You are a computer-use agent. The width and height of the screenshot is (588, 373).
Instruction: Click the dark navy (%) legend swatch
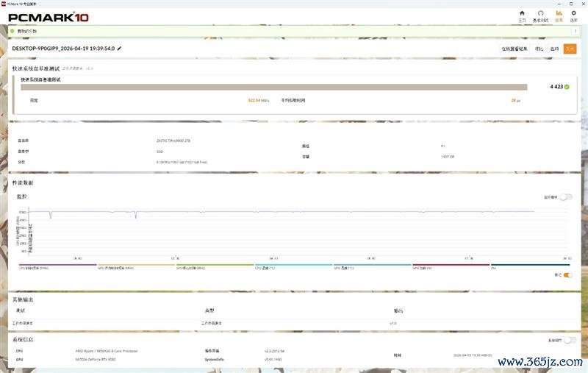[530, 265]
